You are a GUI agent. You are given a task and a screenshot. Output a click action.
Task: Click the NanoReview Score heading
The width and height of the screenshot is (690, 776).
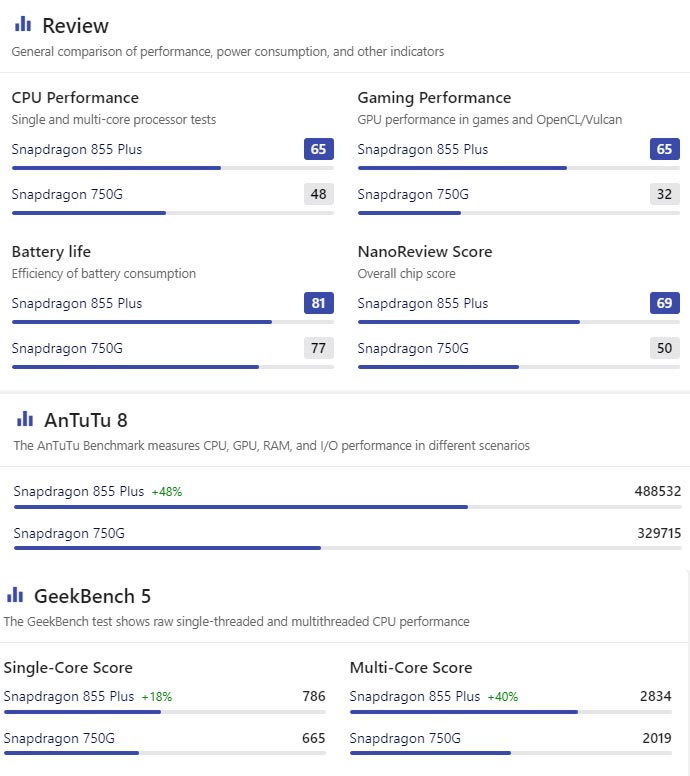[x=425, y=252]
